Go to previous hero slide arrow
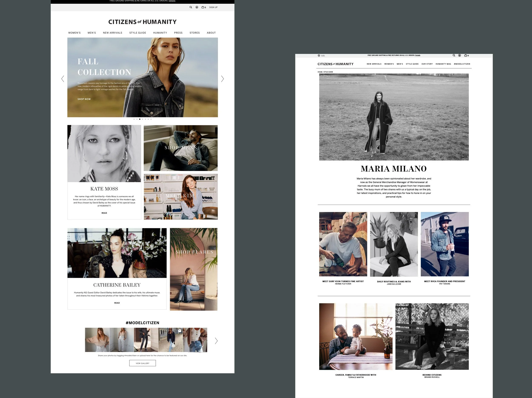The height and width of the screenshot is (398, 532). tap(63, 79)
